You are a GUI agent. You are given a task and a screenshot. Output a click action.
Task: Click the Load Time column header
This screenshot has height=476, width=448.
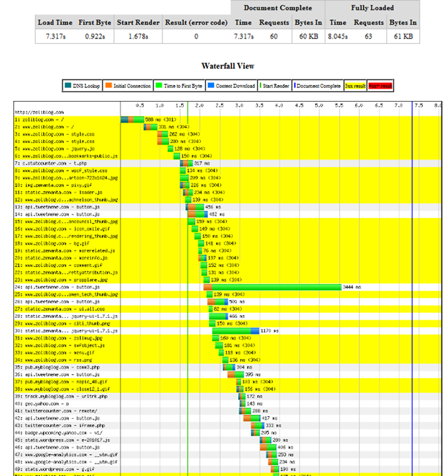55,23
